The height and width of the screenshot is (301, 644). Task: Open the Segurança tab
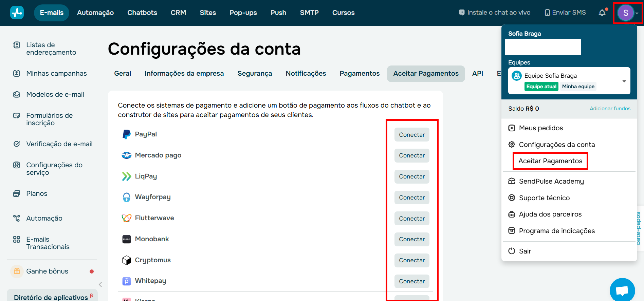point(255,74)
